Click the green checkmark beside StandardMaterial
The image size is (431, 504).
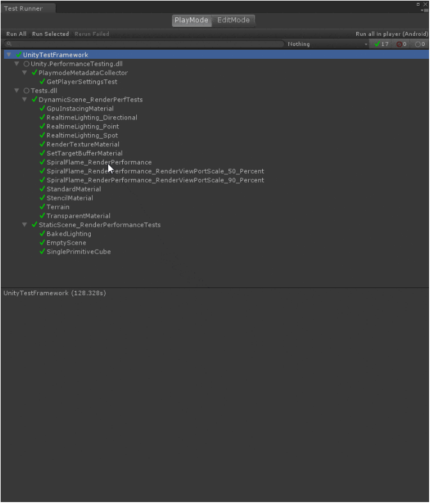[42, 188]
